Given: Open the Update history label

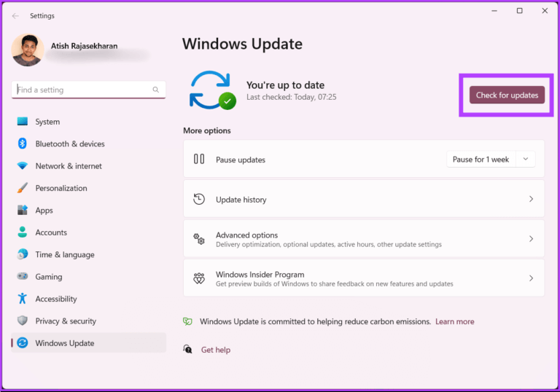Looking at the screenshot, I should tap(241, 200).
